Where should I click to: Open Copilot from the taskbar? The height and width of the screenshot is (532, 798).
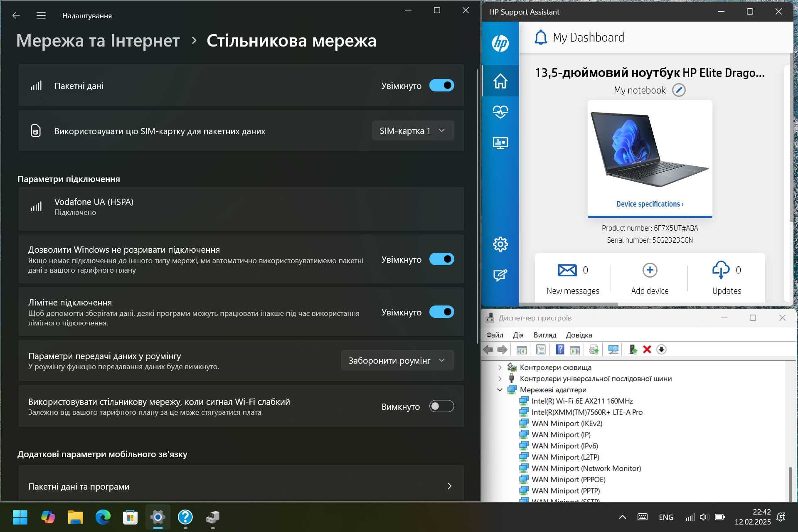coord(48,517)
